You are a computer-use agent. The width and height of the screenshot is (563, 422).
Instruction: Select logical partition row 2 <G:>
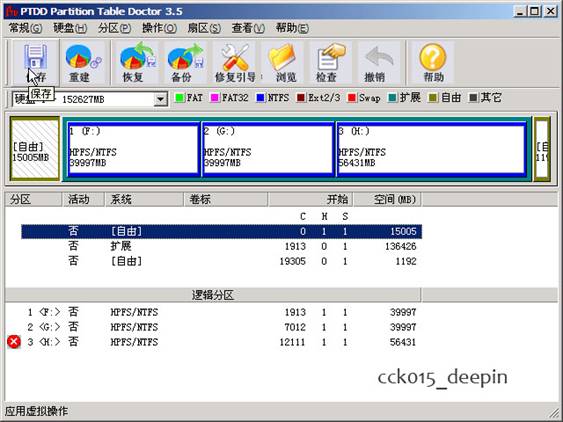[222, 327]
